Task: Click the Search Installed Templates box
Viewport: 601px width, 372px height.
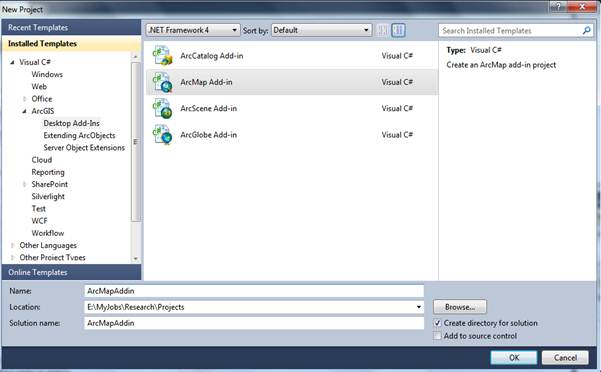Action: [516, 30]
